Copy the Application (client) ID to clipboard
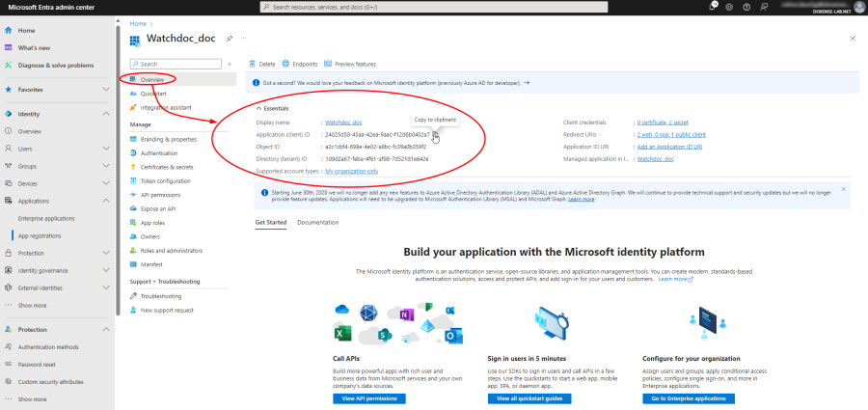 pos(436,134)
